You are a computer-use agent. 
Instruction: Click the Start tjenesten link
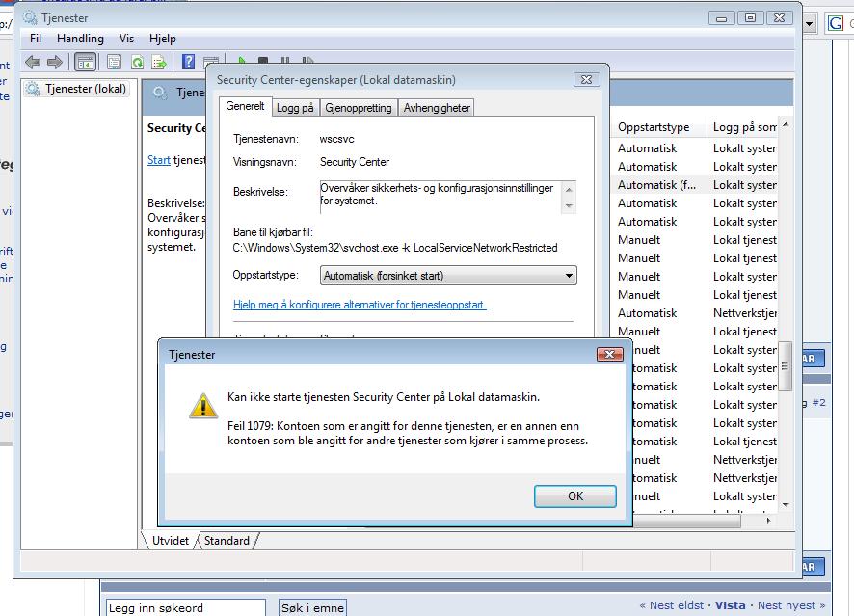pos(158,160)
